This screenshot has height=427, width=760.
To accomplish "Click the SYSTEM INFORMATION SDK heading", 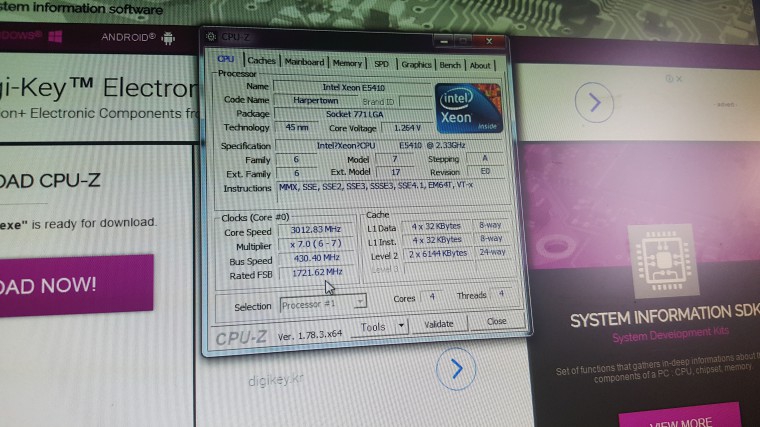I will [664, 315].
